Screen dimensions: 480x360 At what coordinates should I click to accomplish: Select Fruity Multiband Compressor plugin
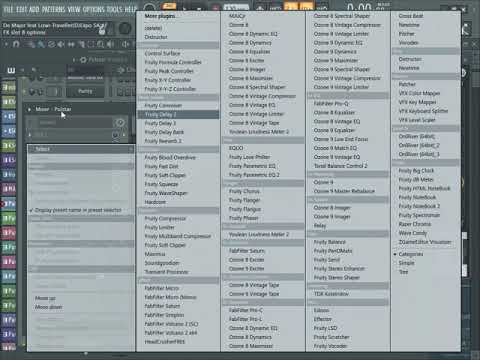pyautogui.click(x=178, y=236)
